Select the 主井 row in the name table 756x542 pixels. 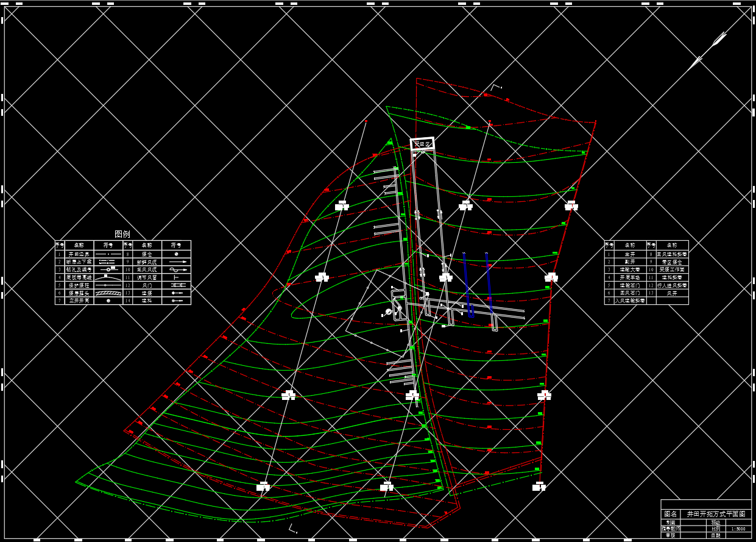point(629,253)
